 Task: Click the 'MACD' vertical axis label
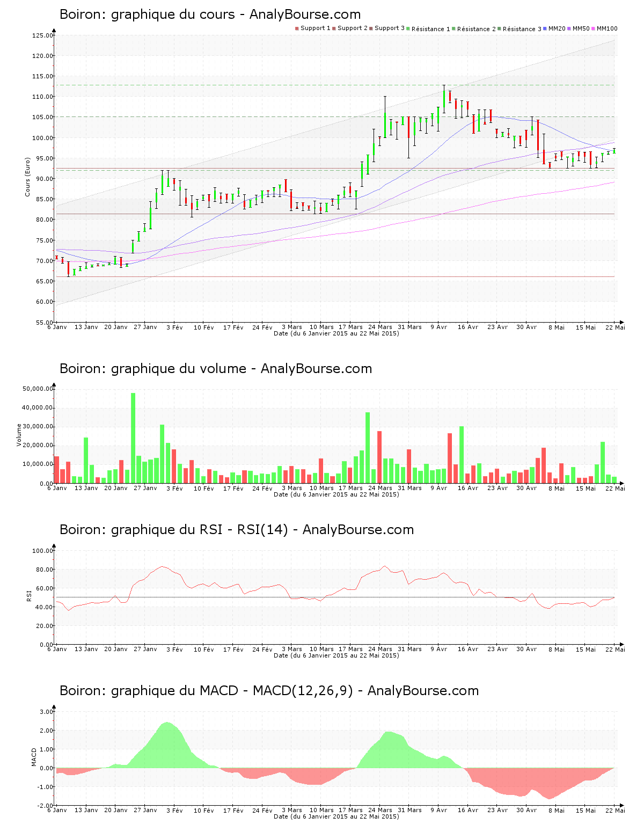(x=34, y=757)
